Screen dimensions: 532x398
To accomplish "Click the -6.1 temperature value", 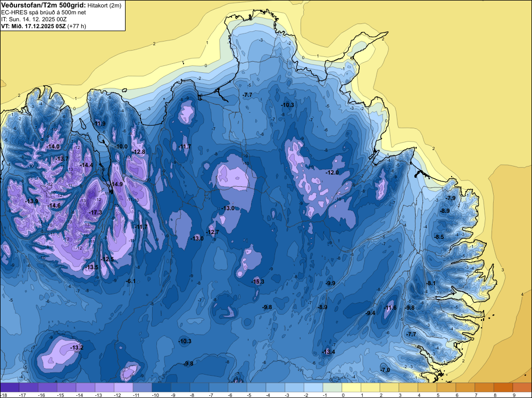I will click(131, 281).
